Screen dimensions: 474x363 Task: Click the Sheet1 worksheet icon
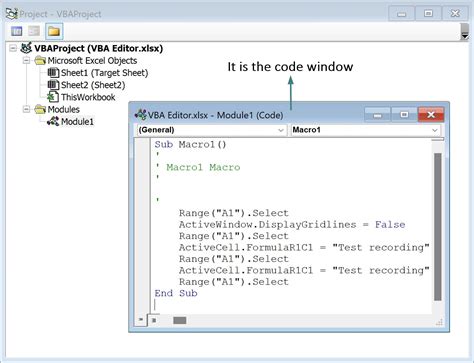[x=53, y=73]
